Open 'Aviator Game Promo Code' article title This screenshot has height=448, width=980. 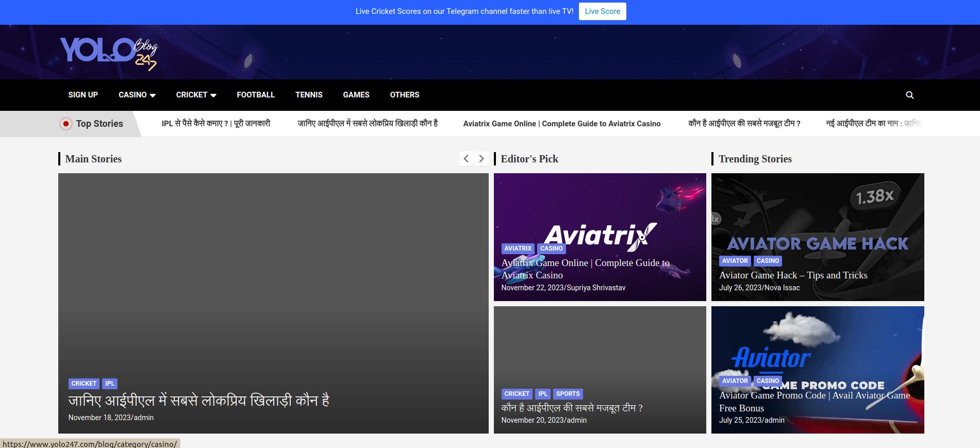coord(815,402)
